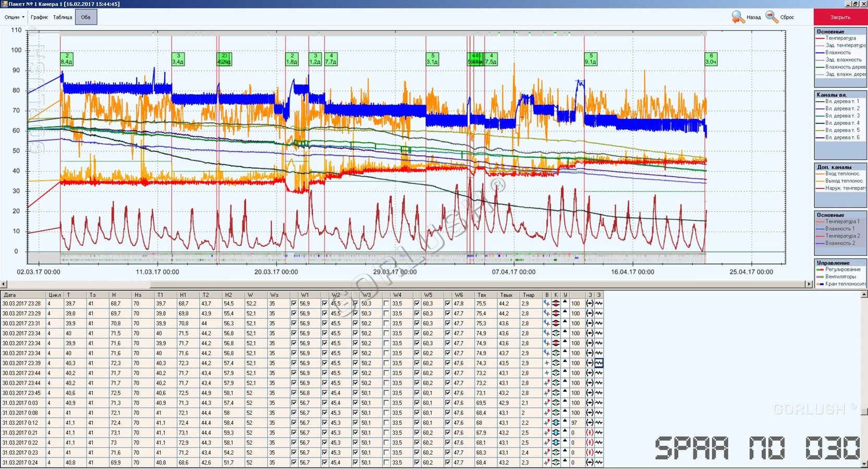
Task: Click the Сброс zoom-reset magnifier icon
Action: [x=772, y=17]
